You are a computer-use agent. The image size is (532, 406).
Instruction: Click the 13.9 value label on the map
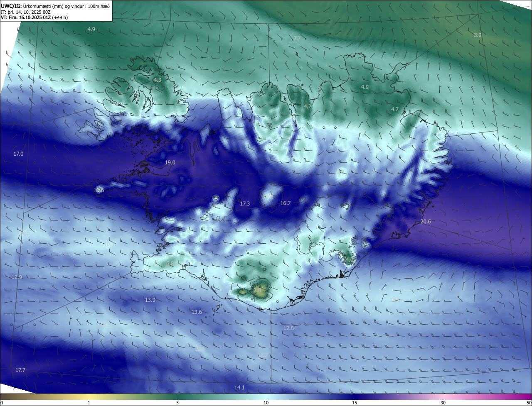pos(150,300)
